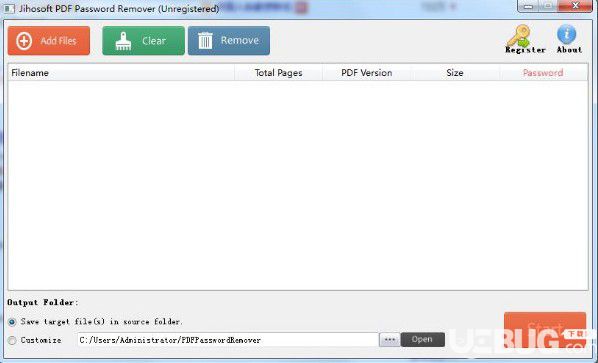Click the Size column header

[455, 72]
